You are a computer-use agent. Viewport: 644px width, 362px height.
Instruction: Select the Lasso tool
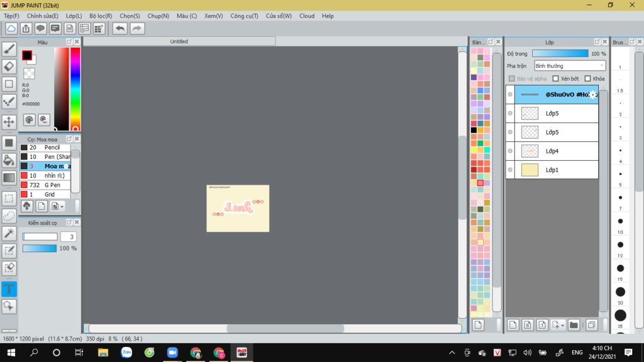9,216
